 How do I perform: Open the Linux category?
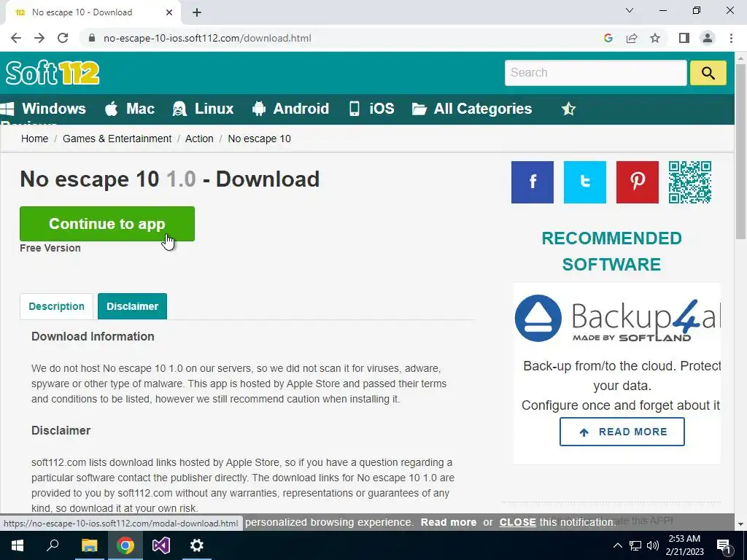point(203,109)
